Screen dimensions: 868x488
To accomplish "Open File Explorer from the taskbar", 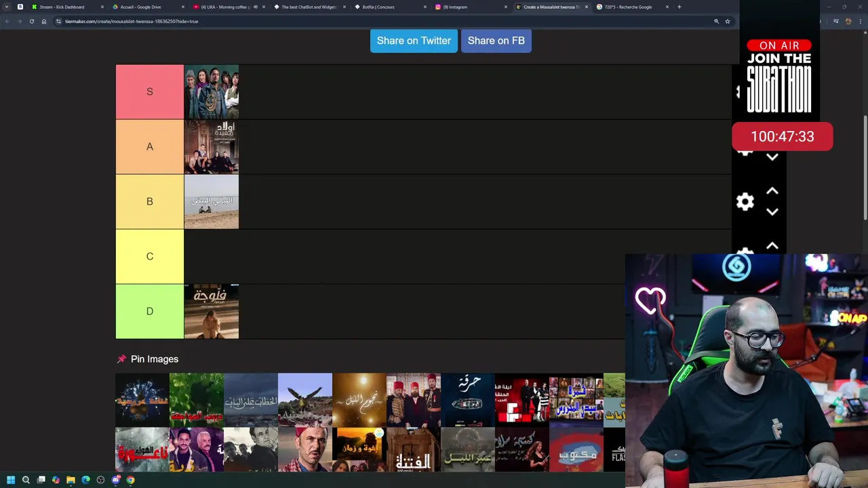I will 71,480.
